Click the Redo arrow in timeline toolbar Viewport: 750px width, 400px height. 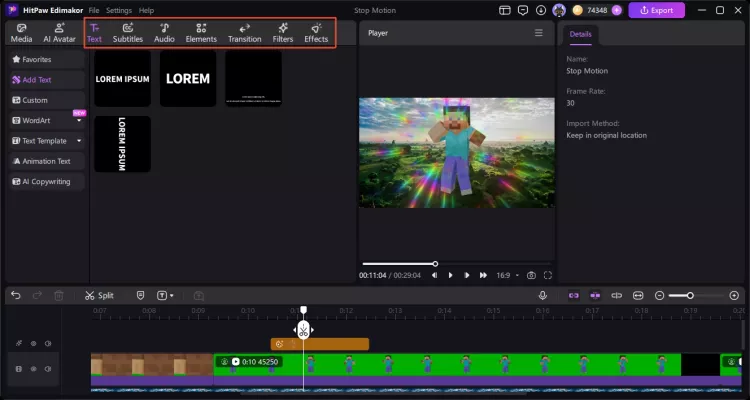click(x=37, y=296)
